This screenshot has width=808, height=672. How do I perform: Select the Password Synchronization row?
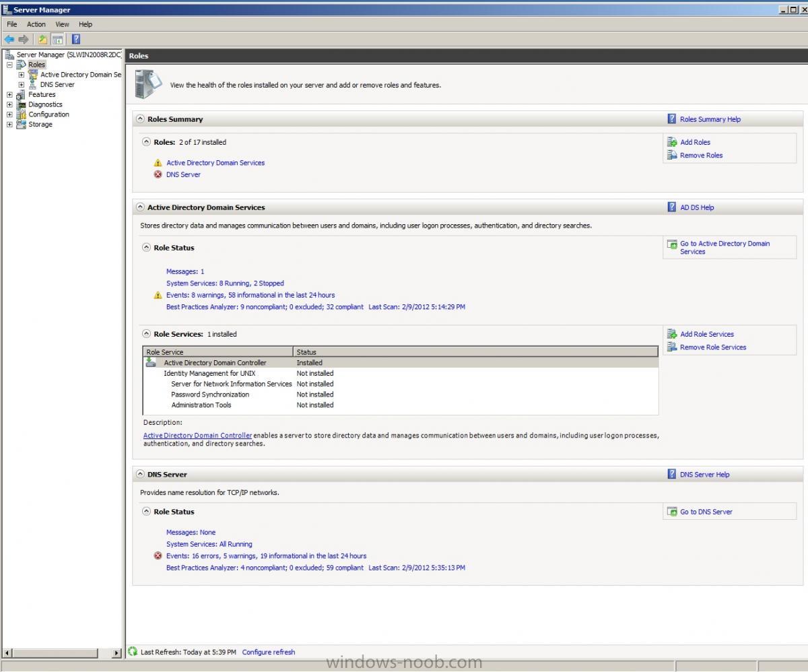click(x=401, y=395)
